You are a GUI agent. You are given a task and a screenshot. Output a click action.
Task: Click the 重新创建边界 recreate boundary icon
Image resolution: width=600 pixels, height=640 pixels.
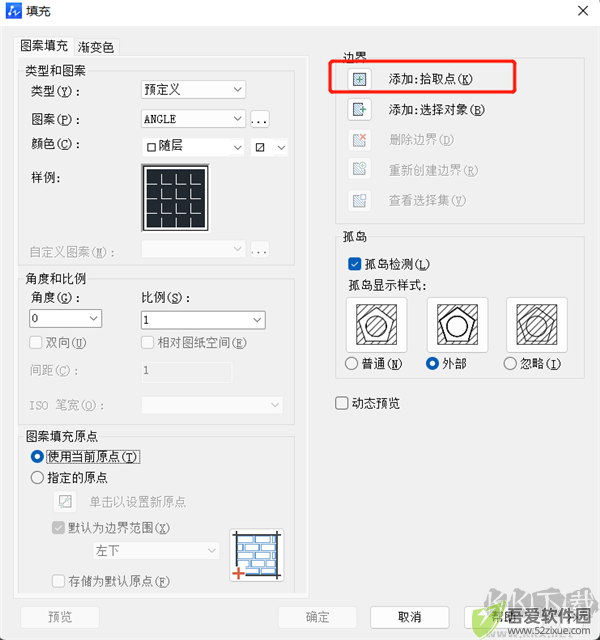359,170
